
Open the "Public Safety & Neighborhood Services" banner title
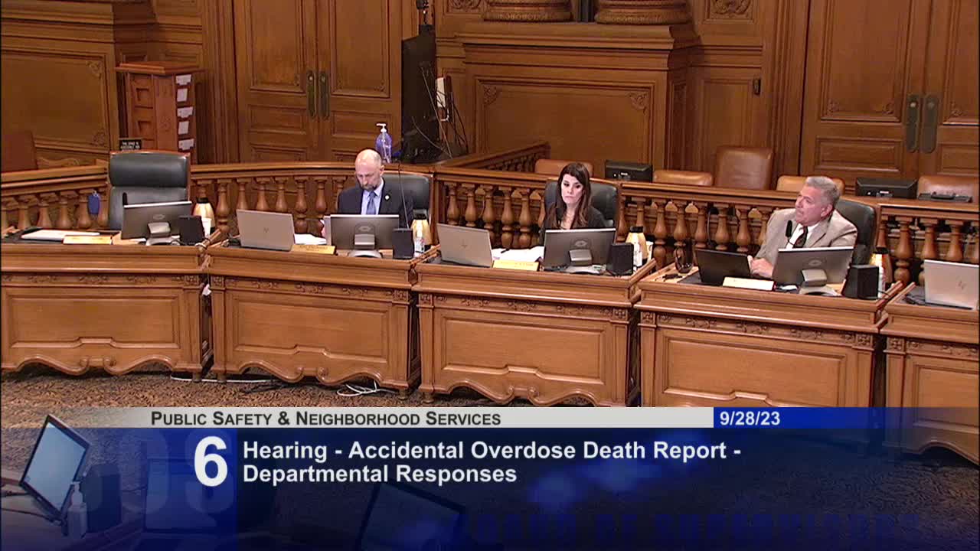pyautogui.click(x=325, y=419)
